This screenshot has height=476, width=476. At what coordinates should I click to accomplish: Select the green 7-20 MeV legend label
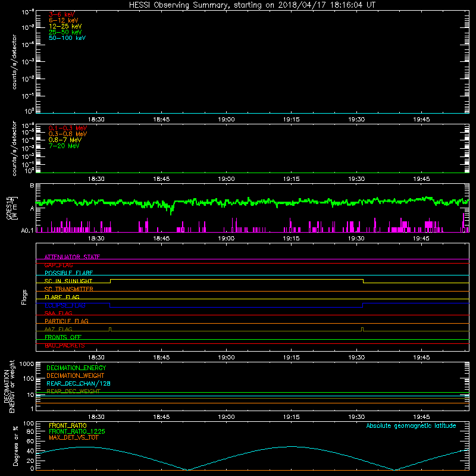(64, 146)
